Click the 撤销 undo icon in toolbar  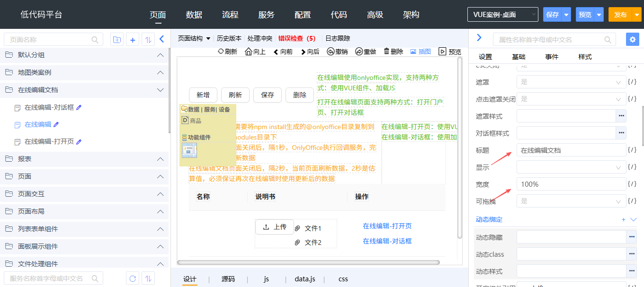[x=331, y=52]
